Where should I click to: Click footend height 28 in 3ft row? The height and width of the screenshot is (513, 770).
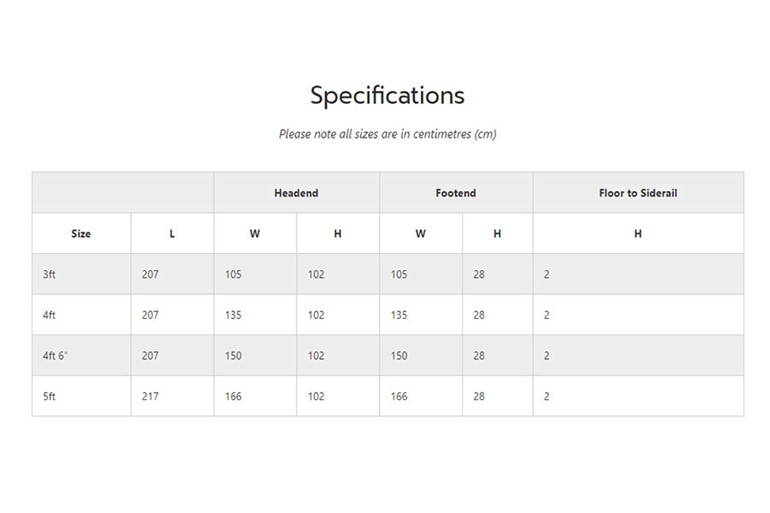(497, 274)
